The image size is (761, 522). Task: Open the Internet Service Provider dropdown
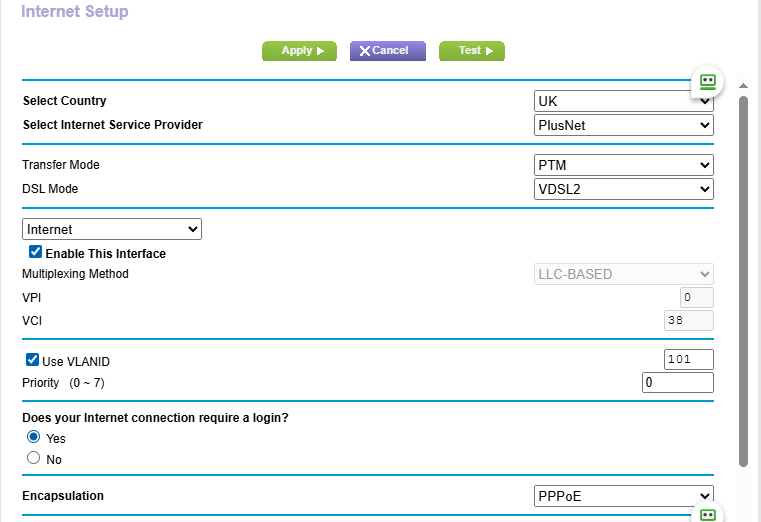624,125
